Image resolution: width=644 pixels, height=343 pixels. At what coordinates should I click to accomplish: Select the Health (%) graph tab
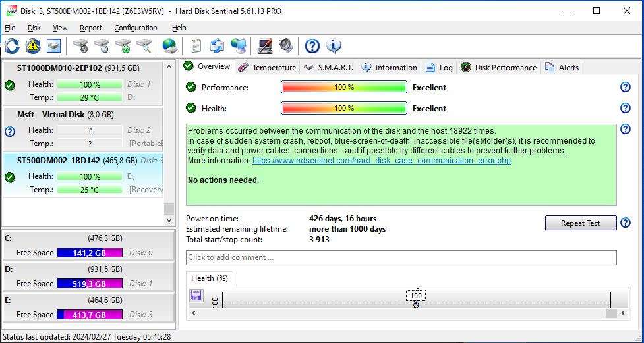pos(210,278)
